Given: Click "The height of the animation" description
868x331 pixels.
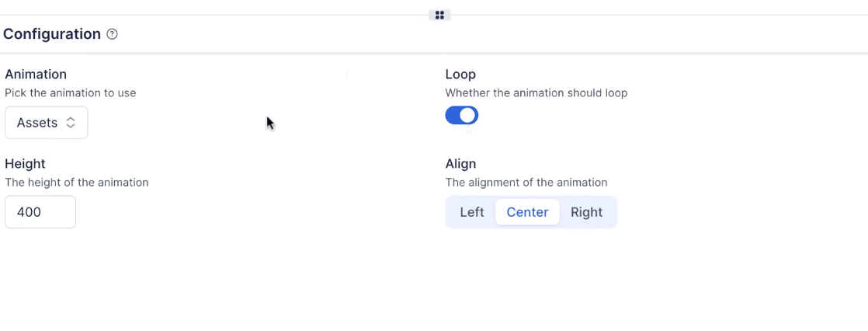Looking at the screenshot, I should click(76, 183).
